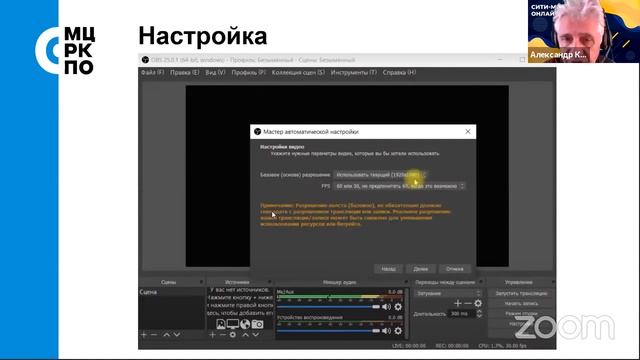
Task: Click the Начать запись button
Action: [521, 304]
